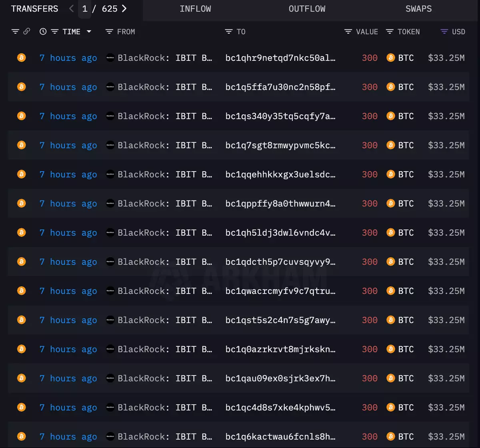
Task: Switch to the INFLOW tab
Action: click(x=195, y=9)
